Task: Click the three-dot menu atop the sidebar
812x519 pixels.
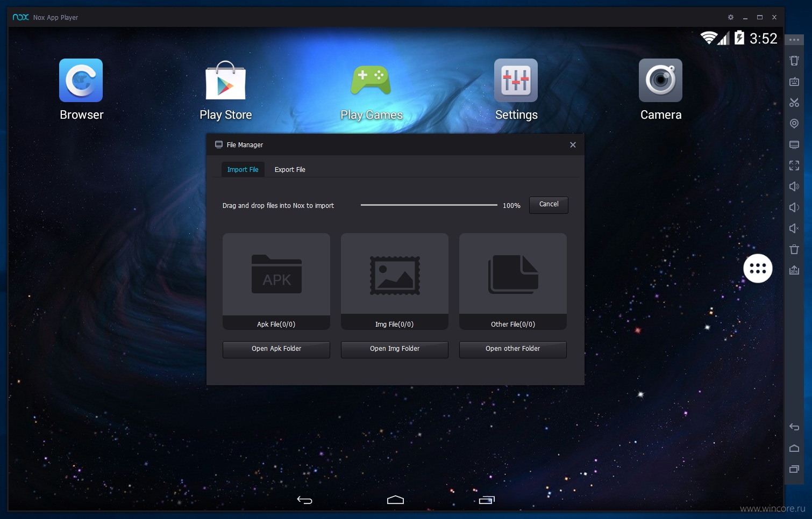Action: pyautogui.click(x=794, y=40)
